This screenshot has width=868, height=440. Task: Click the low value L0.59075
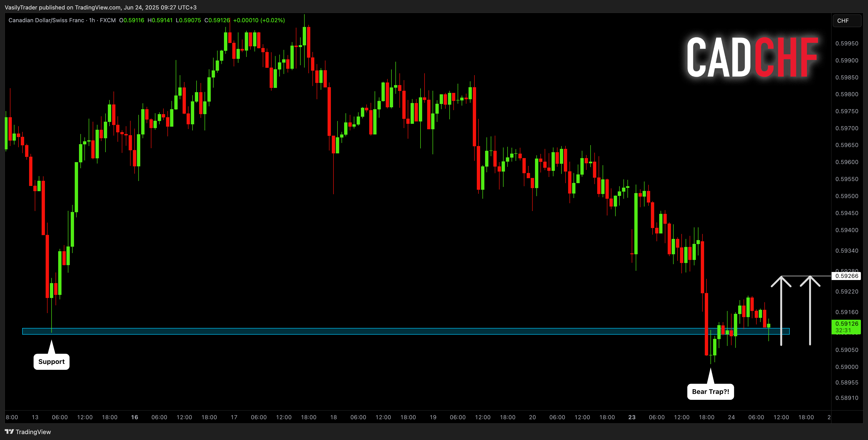click(x=188, y=20)
